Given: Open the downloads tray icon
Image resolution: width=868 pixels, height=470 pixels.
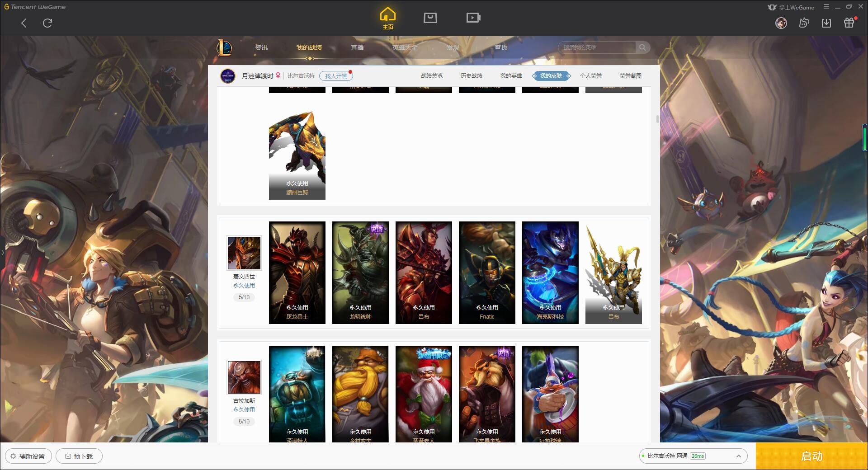Looking at the screenshot, I should tap(826, 23).
